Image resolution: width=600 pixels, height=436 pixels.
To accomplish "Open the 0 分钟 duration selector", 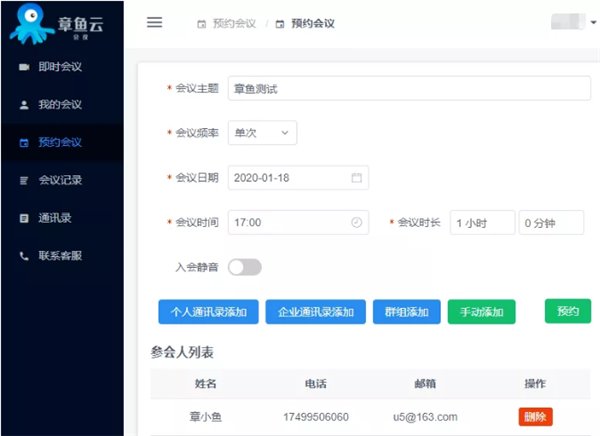I will (x=551, y=223).
